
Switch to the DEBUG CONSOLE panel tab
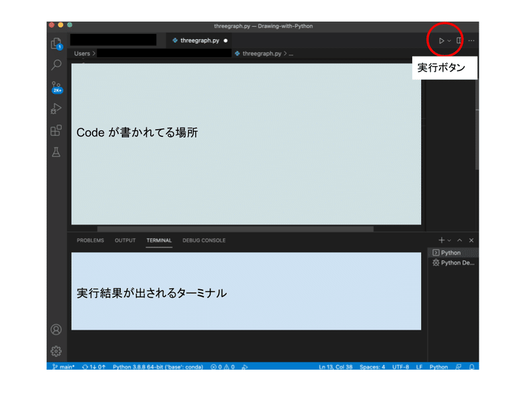click(x=204, y=240)
